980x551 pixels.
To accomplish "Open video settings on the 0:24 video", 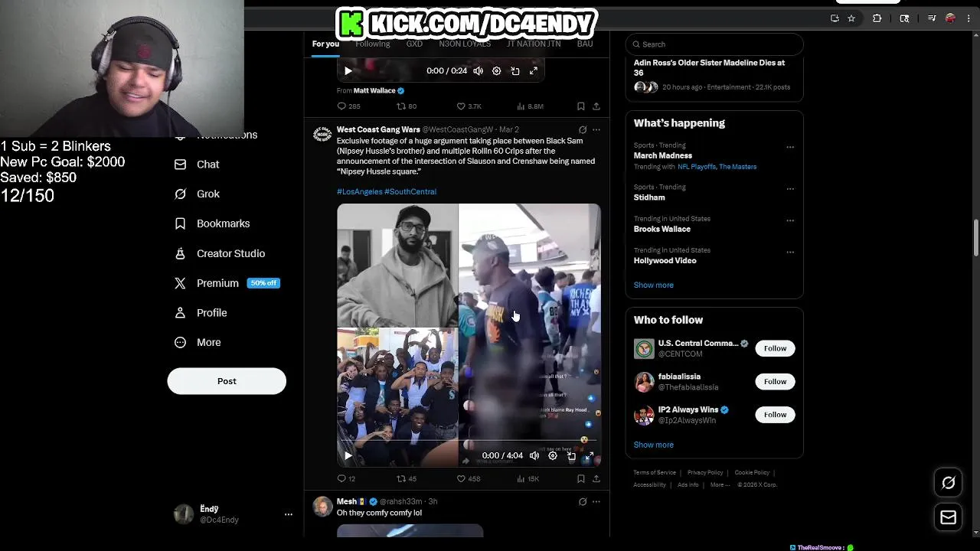I will [x=496, y=71].
